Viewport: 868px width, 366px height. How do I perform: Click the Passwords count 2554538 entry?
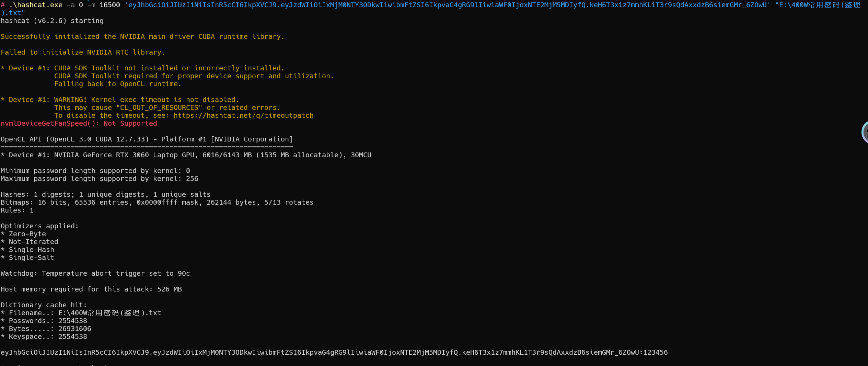tap(44, 321)
